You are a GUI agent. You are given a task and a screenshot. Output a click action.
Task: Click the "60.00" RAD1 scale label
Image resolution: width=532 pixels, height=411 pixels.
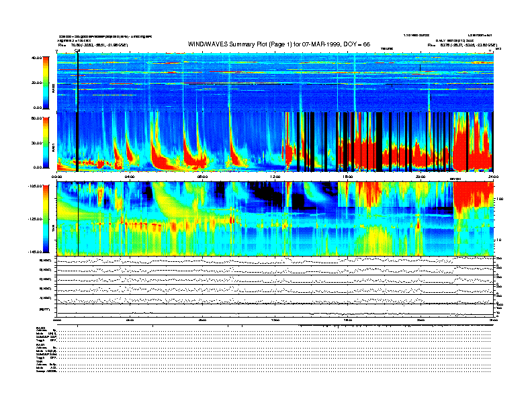point(36,118)
